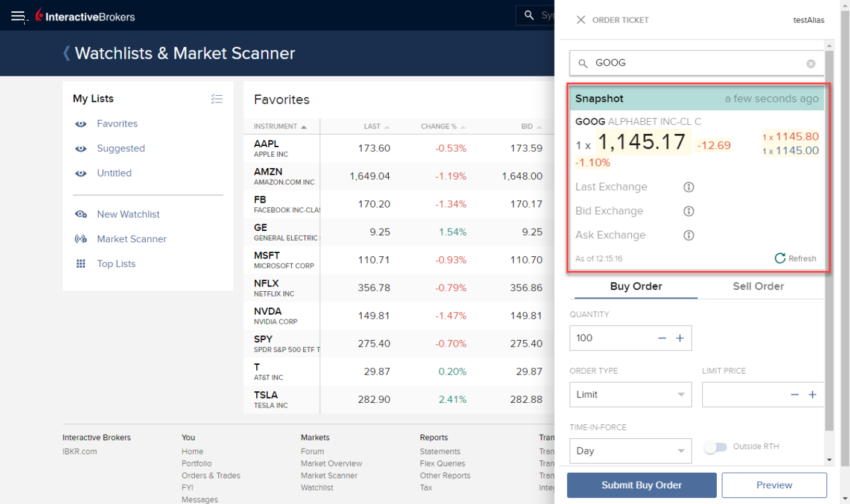Screen dimensions: 850x504
Task: Open the My Lists edit checklist icon
Action: pos(217,99)
